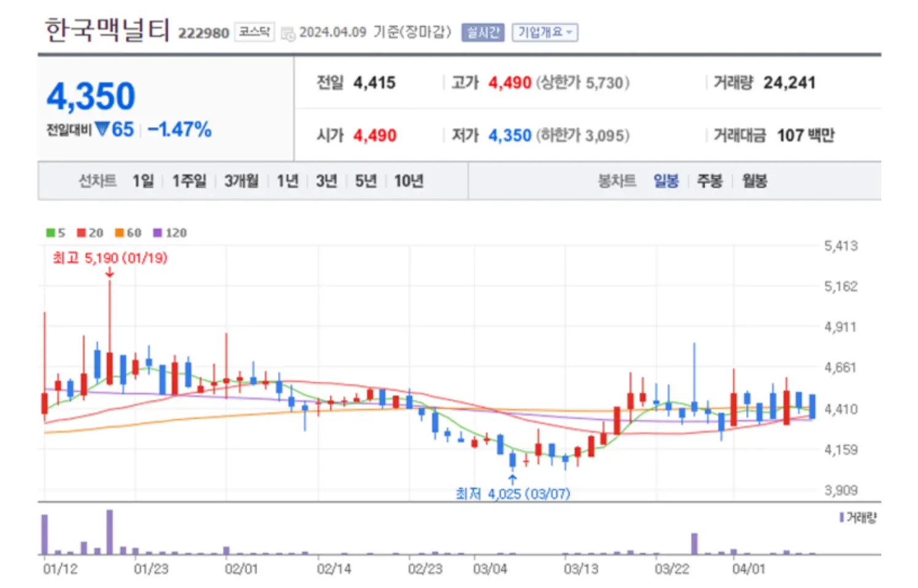Click purple 120-day moving average swatch
The width and height of the screenshot is (918, 588).
coord(157,233)
